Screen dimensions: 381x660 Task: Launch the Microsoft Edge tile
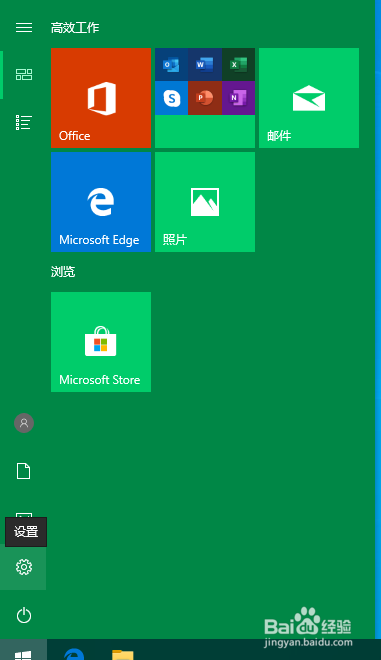(101, 202)
